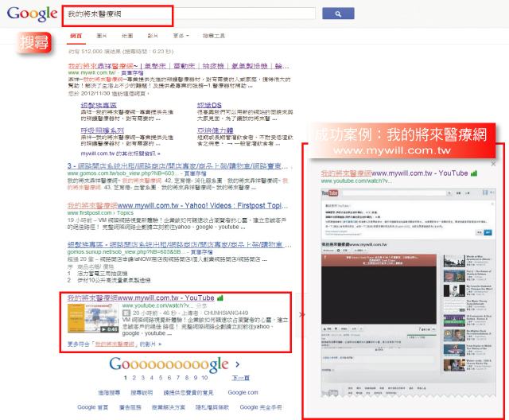Go to results page 9

point(196,378)
